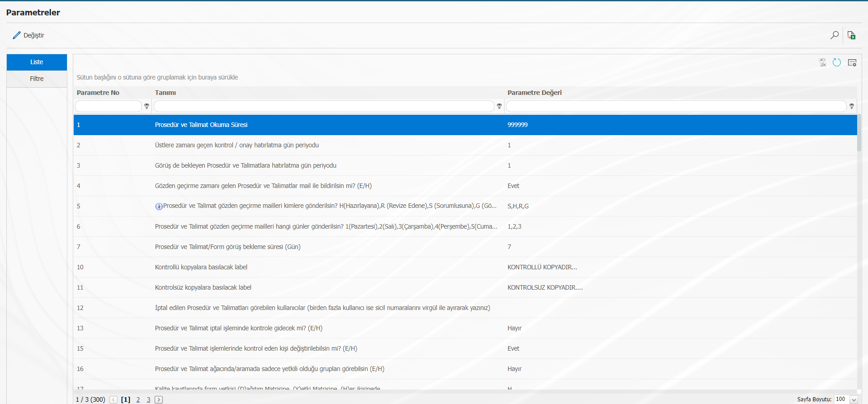Click the info icon in row 5
The width and height of the screenshot is (868, 404).
coord(159,207)
